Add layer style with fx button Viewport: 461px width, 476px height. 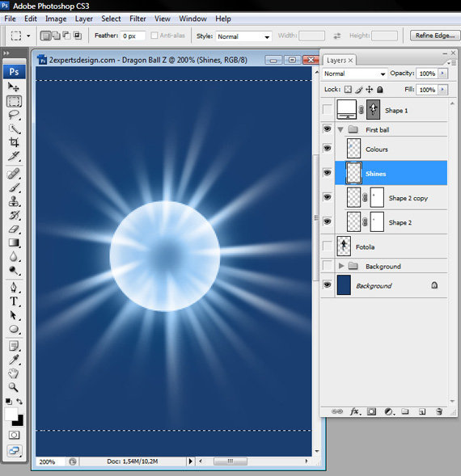354,411
